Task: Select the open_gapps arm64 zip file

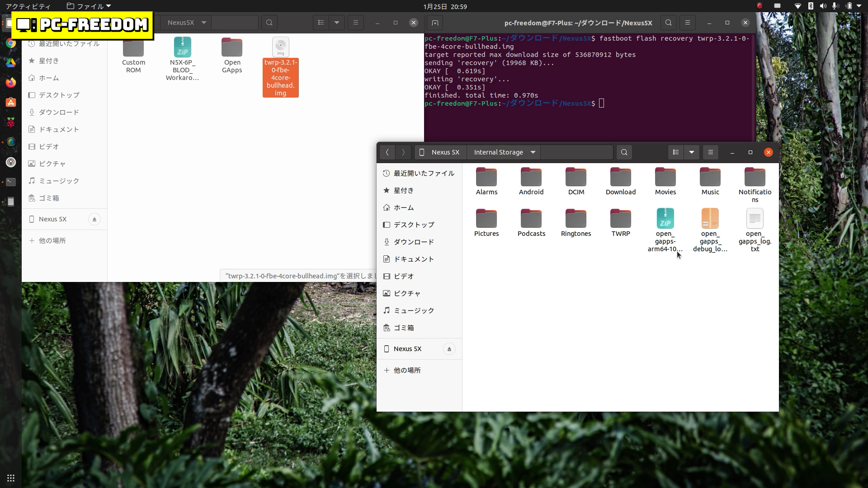Action: 665,219
